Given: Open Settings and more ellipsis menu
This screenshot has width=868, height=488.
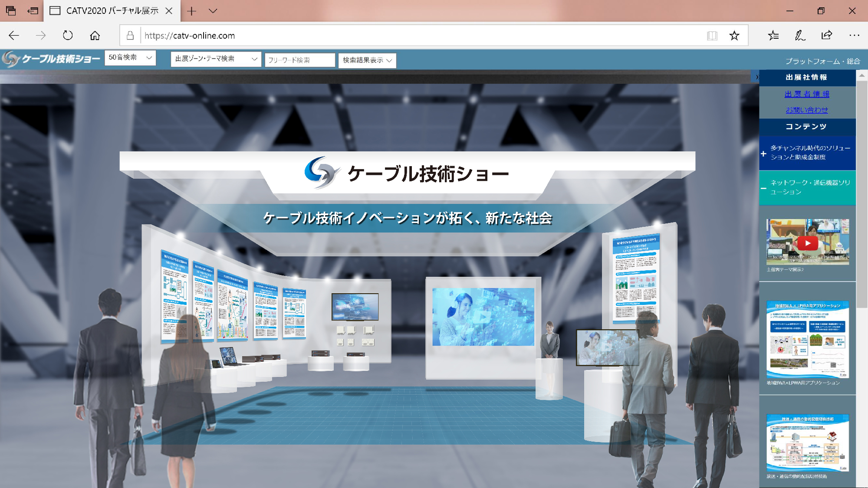Looking at the screenshot, I should (x=854, y=36).
